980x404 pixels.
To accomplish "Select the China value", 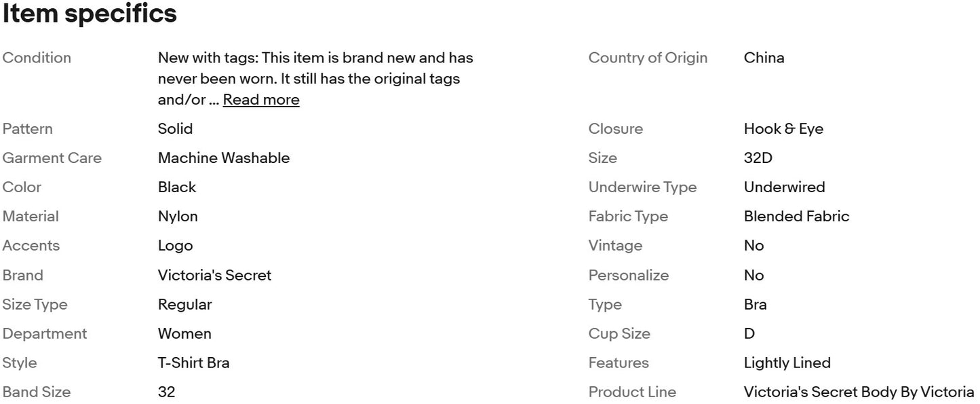I will pyautogui.click(x=764, y=58).
